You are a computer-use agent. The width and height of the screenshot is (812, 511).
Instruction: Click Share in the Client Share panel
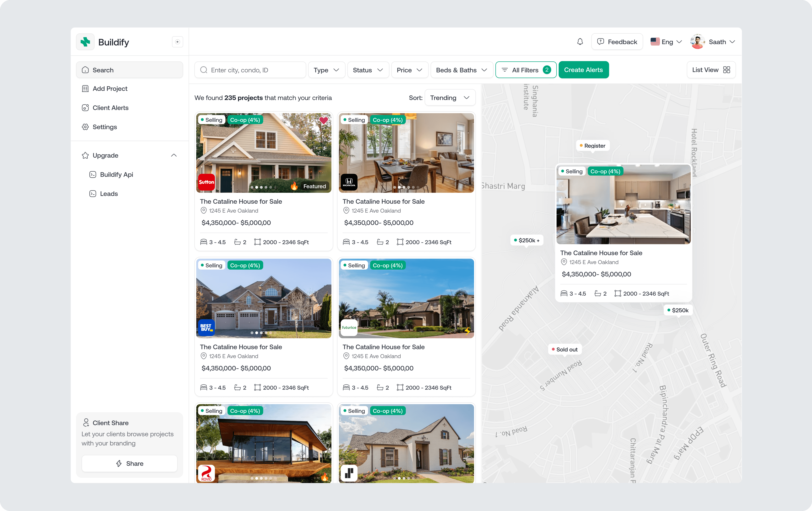[x=129, y=464]
